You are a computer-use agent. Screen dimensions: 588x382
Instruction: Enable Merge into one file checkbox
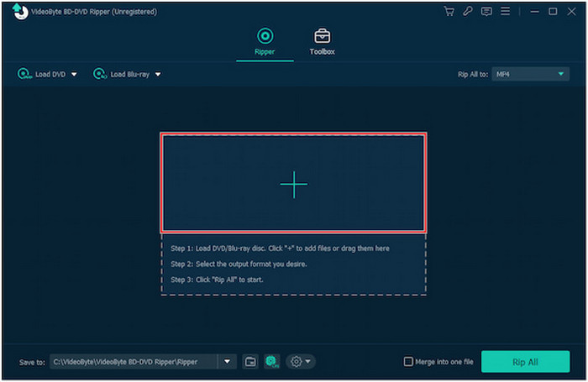tap(408, 362)
